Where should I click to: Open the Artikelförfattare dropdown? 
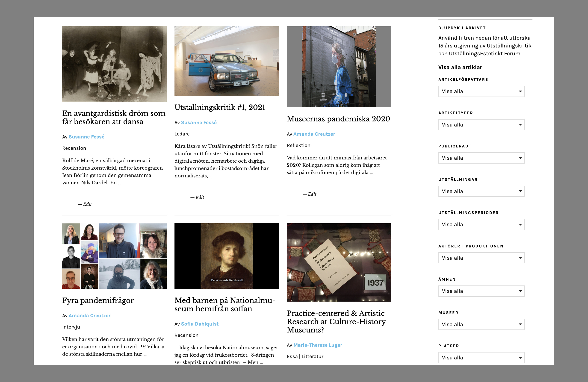point(481,91)
